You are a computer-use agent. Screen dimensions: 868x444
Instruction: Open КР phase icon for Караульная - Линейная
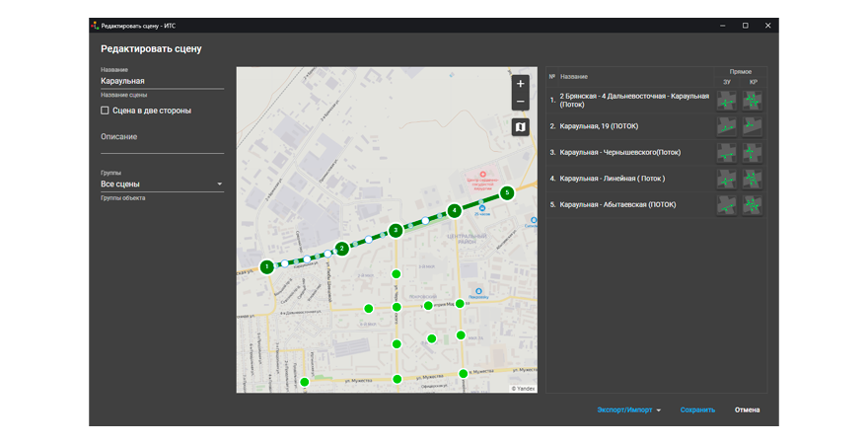tap(753, 179)
